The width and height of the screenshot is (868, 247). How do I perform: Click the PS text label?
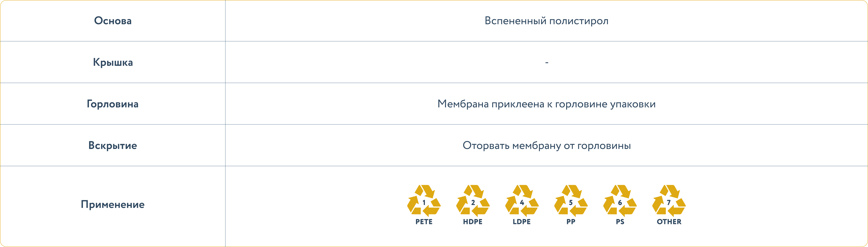coord(620,222)
